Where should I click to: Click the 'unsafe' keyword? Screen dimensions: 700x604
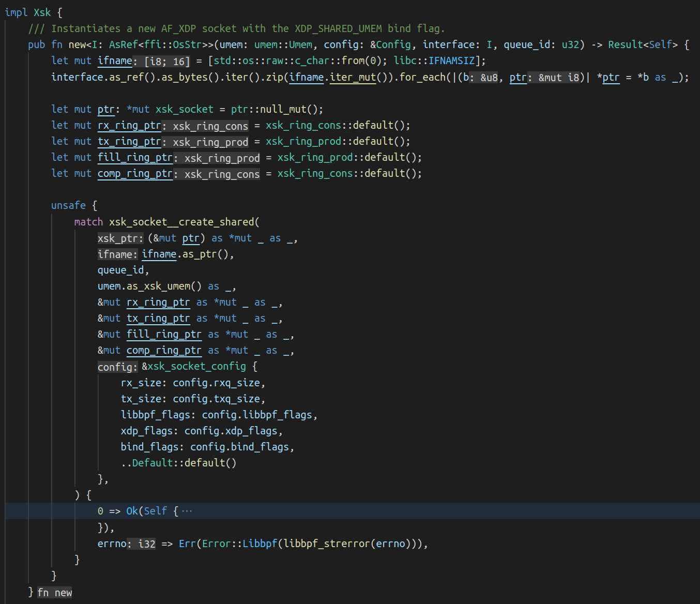68,205
